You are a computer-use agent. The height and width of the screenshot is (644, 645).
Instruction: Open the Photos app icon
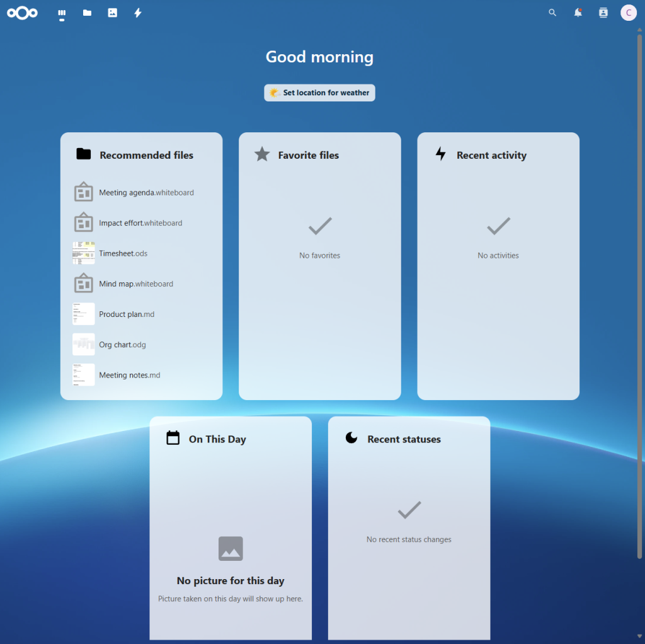[x=112, y=13]
